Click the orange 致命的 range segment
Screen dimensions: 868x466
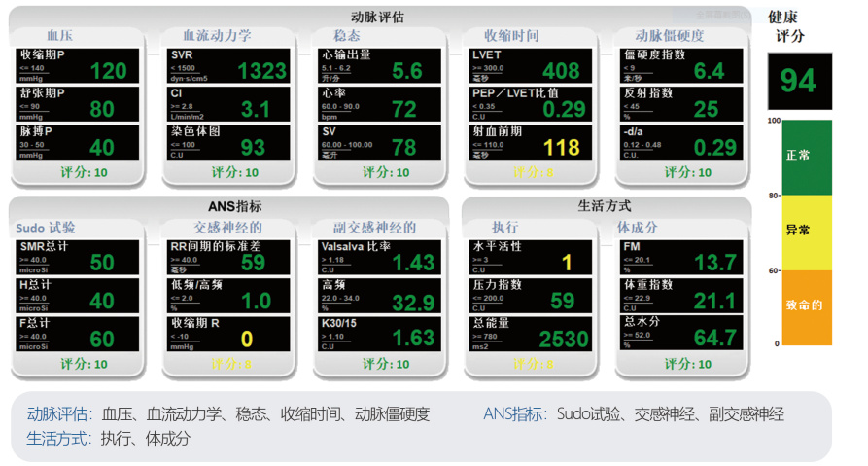coord(799,306)
